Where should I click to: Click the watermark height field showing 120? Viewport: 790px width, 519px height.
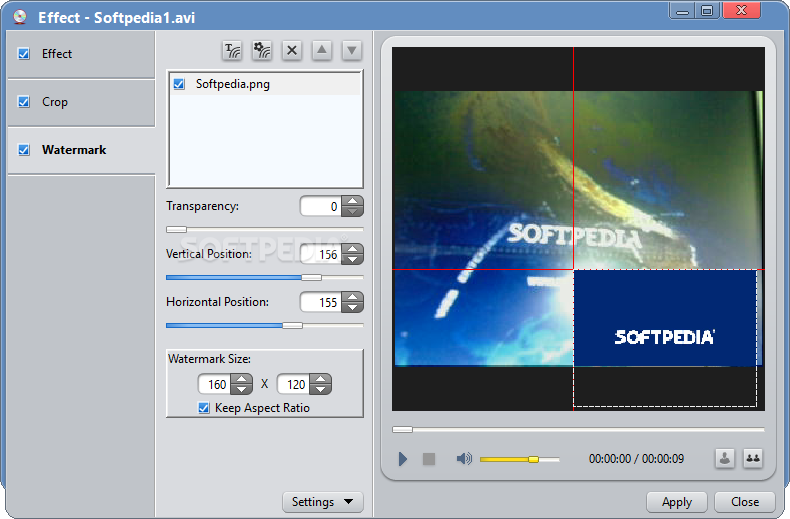294,384
